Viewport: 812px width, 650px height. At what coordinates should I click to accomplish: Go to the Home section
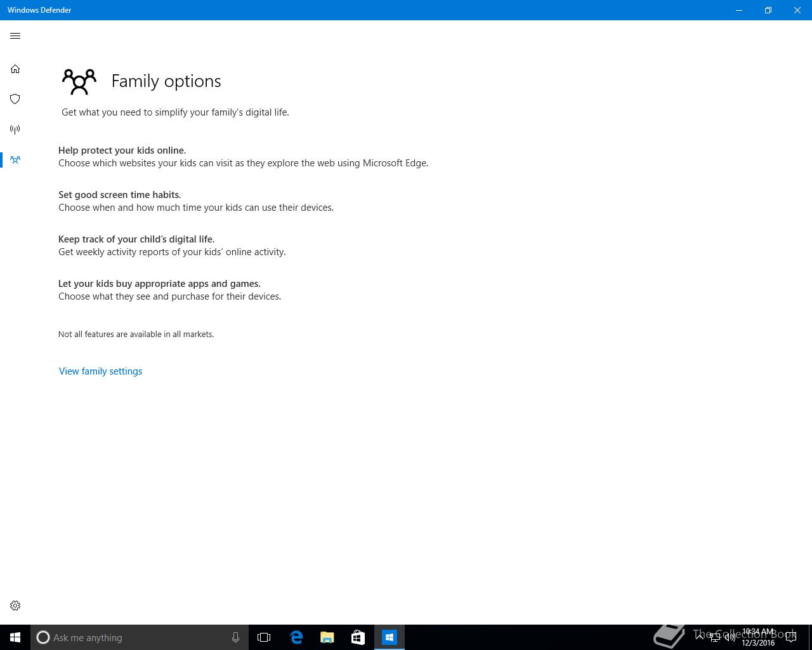point(15,69)
